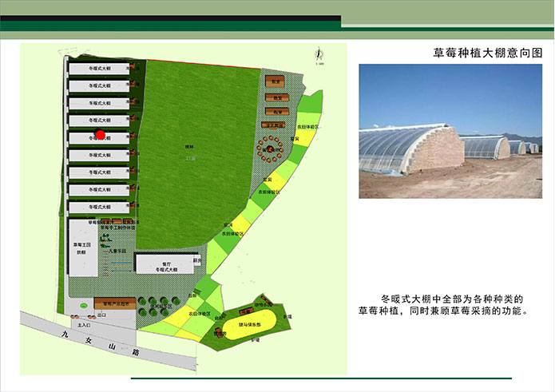Click the 桃林 label in the green field
This screenshot has height=392, width=555.
[190, 146]
